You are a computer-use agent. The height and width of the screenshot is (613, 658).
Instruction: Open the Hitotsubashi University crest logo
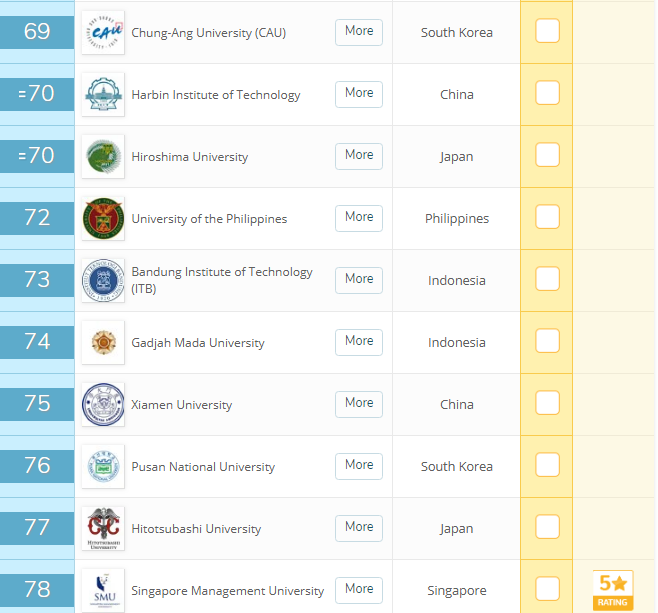point(103,529)
